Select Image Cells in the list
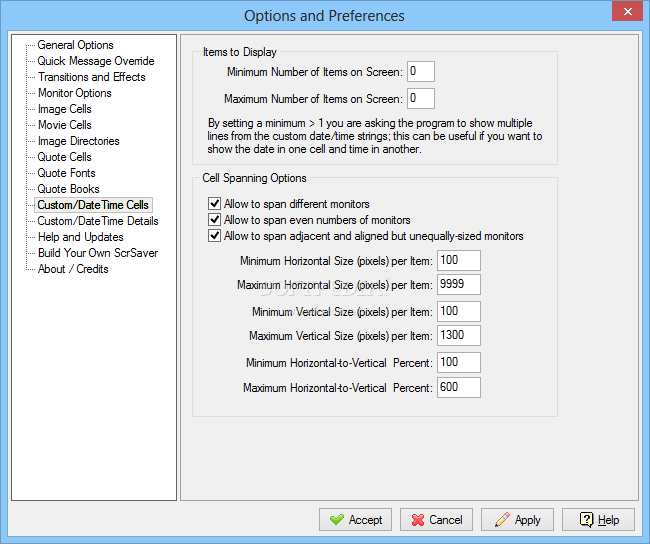Screen dimensions: 650x544 pos(65,109)
